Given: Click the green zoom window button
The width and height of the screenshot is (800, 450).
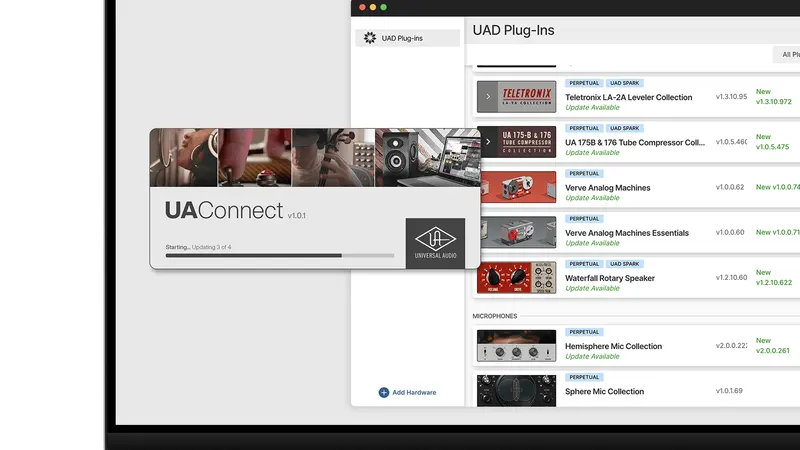Looking at the screenshot, I should coord(384,7).
